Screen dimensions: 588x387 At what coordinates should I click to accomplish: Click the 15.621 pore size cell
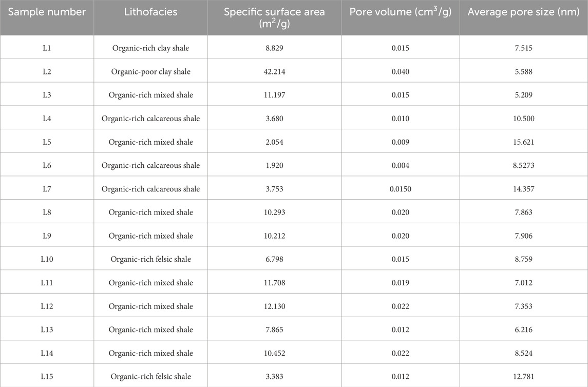click(x=523, y=142)
